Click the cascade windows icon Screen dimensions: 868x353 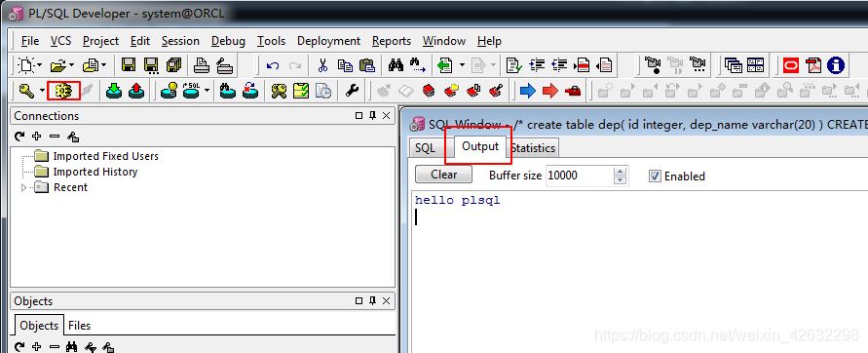(x=734, y=65)
